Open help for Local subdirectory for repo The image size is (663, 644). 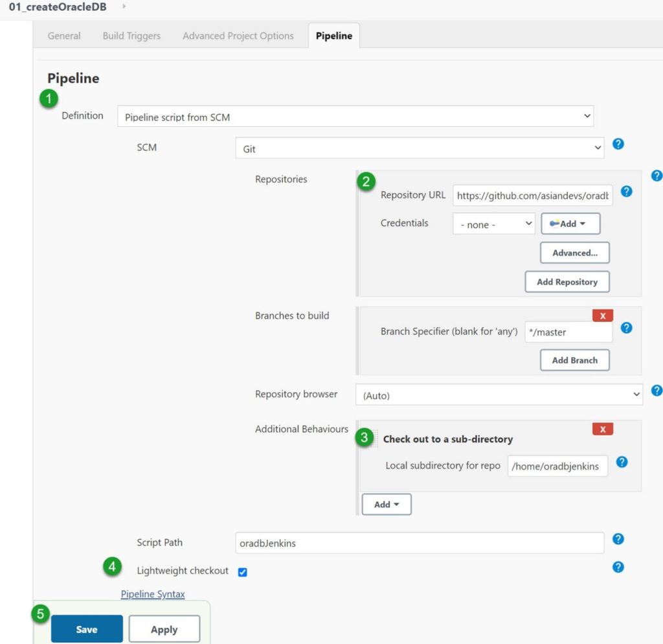[622, 463]
